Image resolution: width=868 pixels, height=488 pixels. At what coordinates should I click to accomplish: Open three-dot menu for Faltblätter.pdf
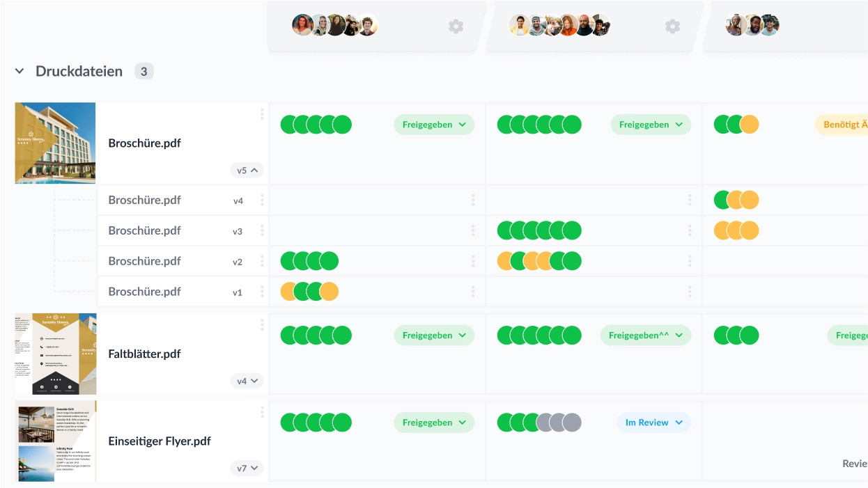[x=262, y=325]
